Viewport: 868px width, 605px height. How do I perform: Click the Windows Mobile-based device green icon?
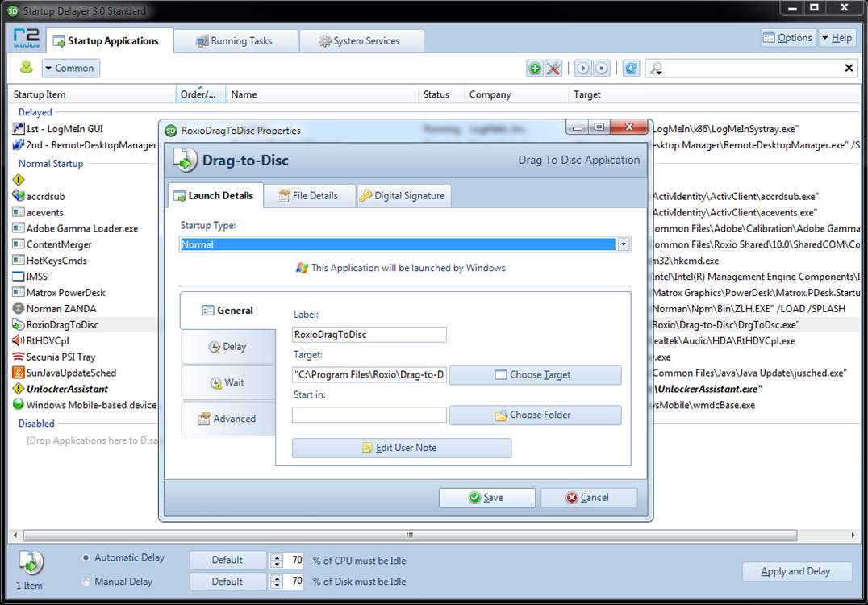tap(19, 405)
